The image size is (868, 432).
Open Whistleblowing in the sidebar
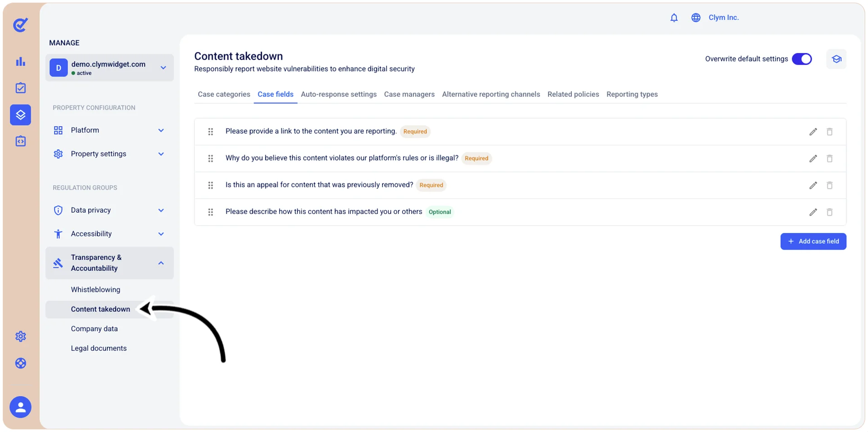pos(96,290)
